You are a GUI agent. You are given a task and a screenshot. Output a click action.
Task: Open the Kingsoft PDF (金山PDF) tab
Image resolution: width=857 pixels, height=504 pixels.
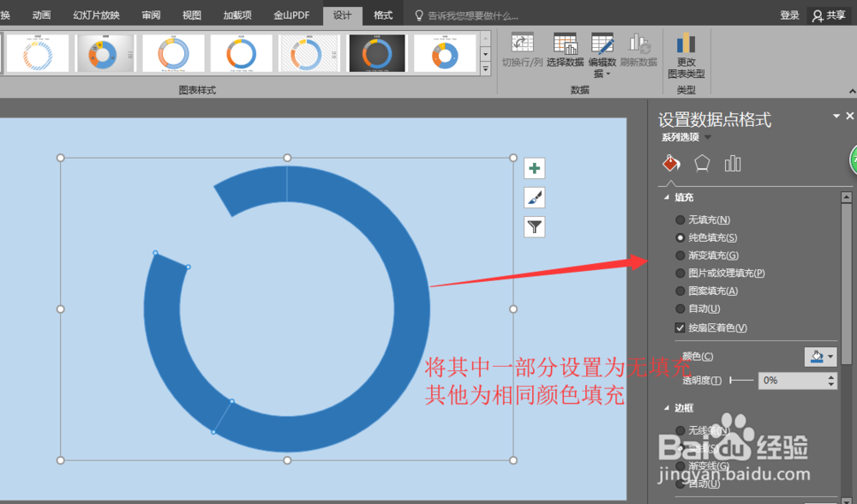coord(291,15)
